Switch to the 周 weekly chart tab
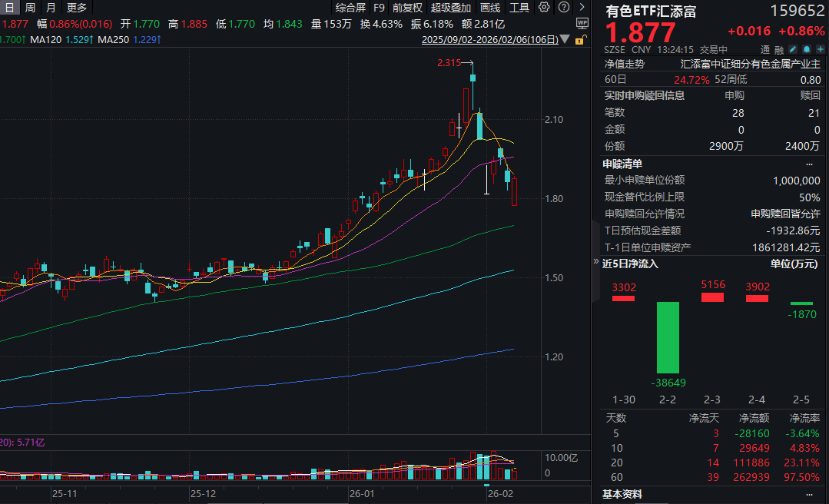The image size is (829, 504). point(29,8)
